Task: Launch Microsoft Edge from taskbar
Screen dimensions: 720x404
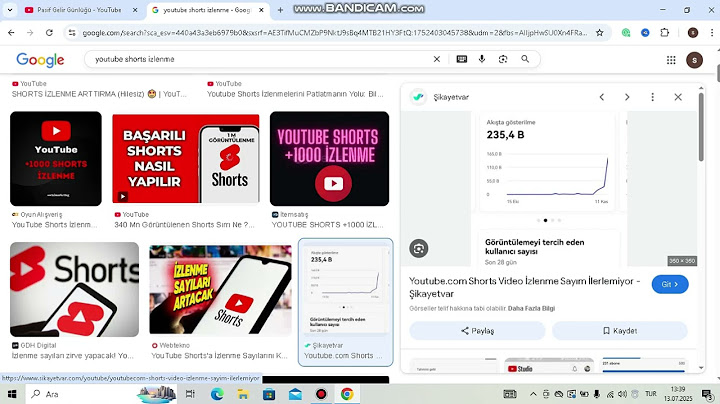Action: click(217, 394)
